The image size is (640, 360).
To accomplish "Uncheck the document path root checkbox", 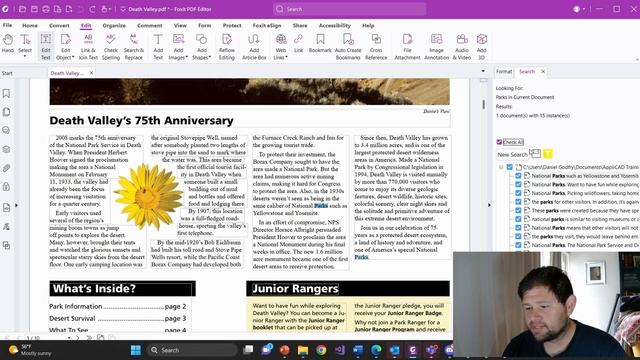I will (x=509, y=167).
